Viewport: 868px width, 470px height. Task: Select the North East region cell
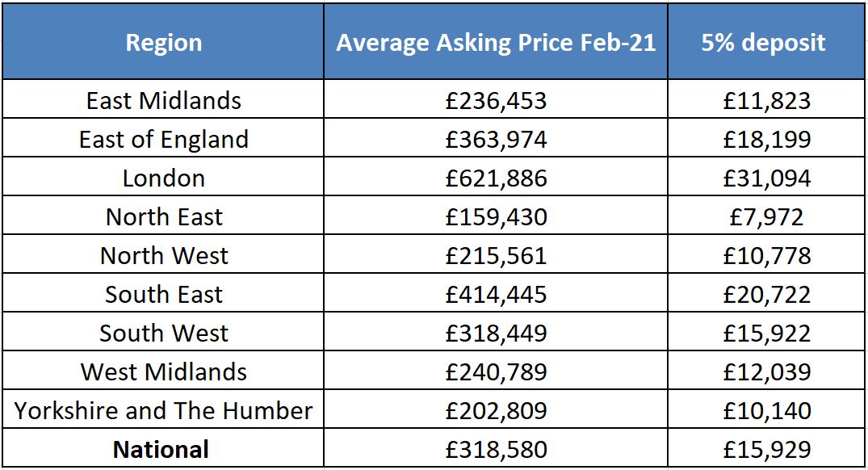point(164,217)
